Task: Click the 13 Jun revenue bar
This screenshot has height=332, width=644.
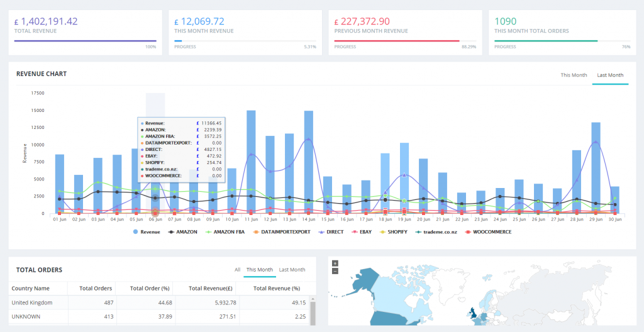Action: (289, 174)
